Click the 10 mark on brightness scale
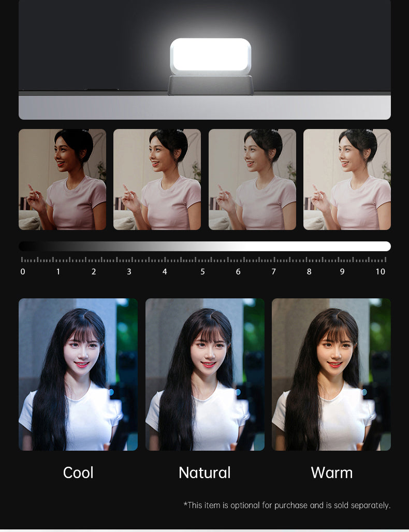 point(381,271)
